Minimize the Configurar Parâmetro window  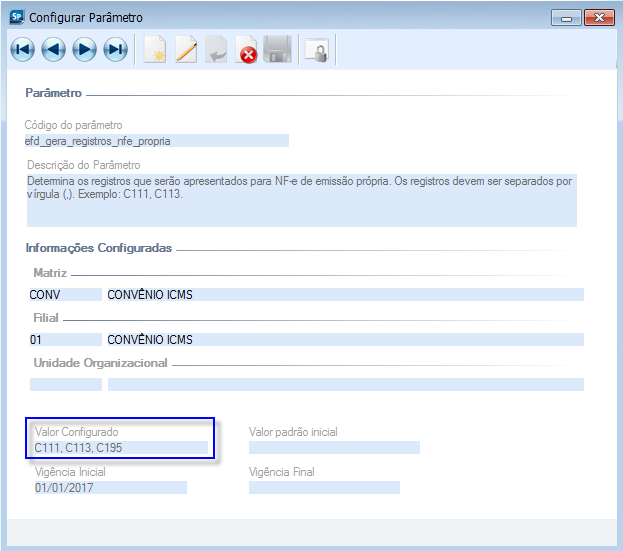click(566, 18)
